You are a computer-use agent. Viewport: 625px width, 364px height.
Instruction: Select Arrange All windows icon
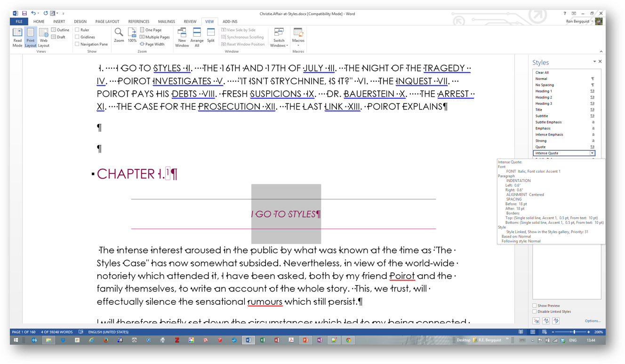[197, 37]
